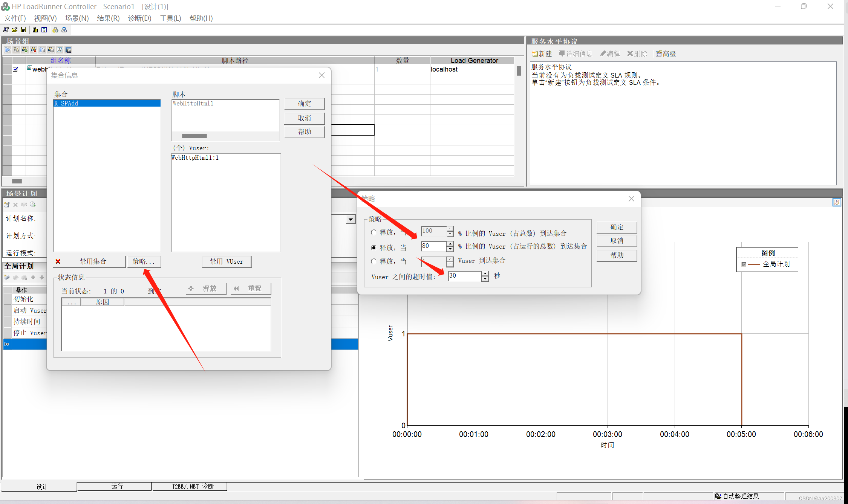
Task: Toggle the webhttp group row checkbox
Action: click(x=15, y=69)
